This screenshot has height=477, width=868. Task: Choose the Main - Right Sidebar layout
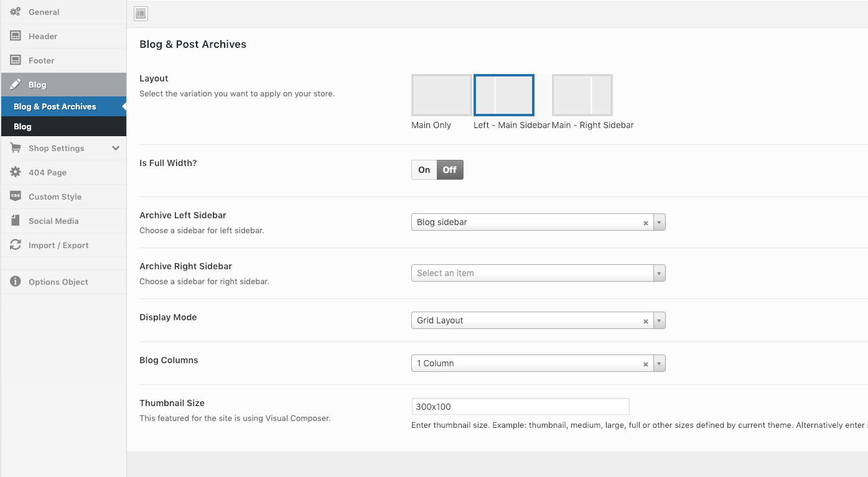(x=582, y=95)
